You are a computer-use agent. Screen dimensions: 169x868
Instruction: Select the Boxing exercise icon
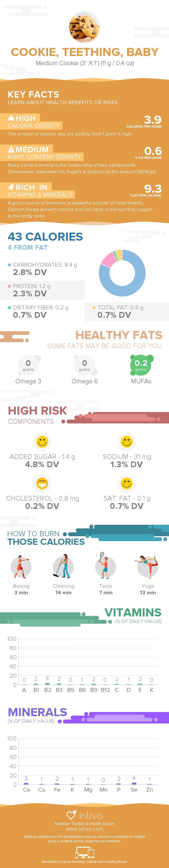(x=21, y=567)
